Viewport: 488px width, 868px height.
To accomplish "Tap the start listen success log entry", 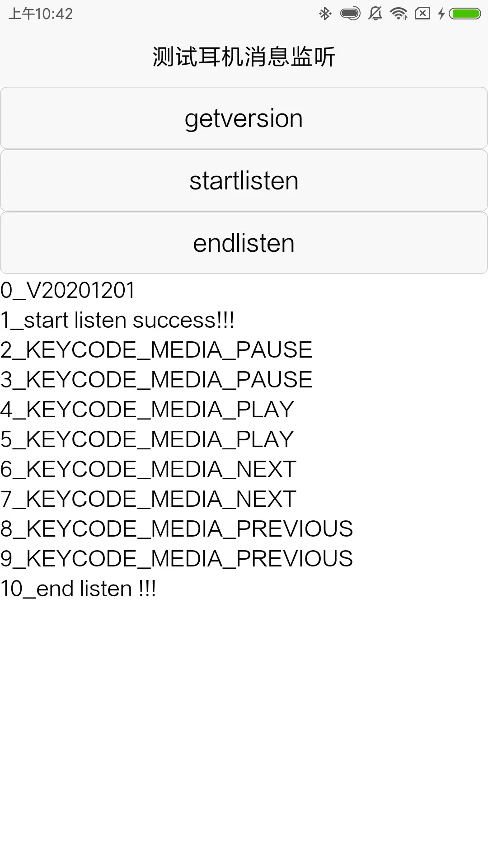I will (117, 320).
